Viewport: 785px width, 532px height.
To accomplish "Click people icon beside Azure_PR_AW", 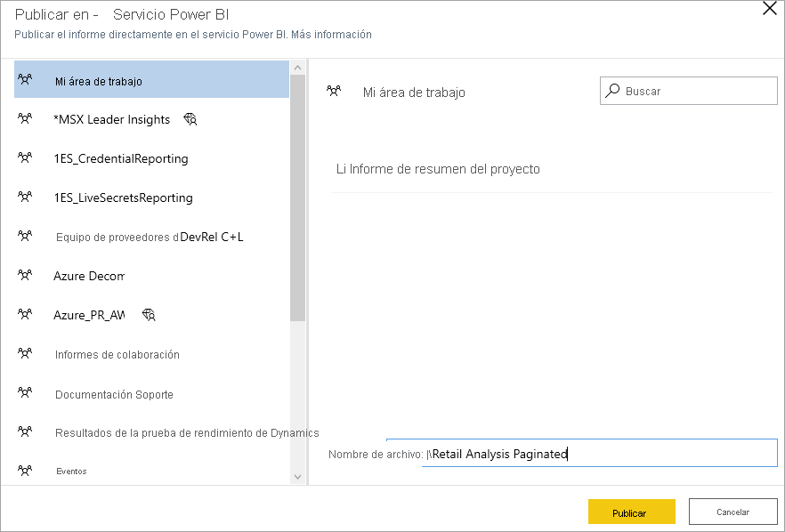I will pyautogui.click(x=25, y=314).
